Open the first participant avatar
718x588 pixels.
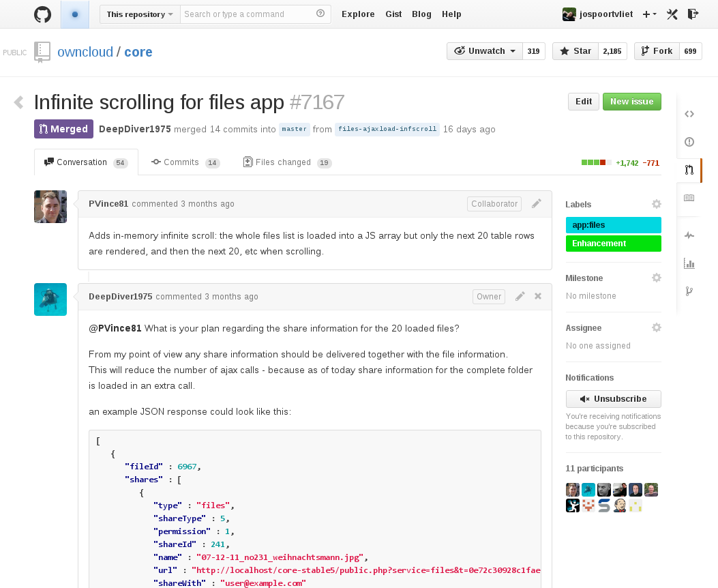(x=572, y=490)
